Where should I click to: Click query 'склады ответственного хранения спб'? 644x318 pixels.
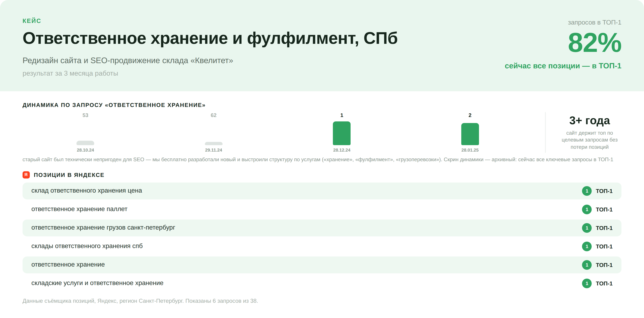pos(87,246)
